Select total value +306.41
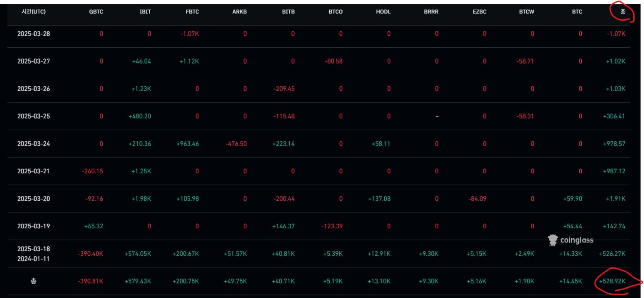 click(614, 117)
